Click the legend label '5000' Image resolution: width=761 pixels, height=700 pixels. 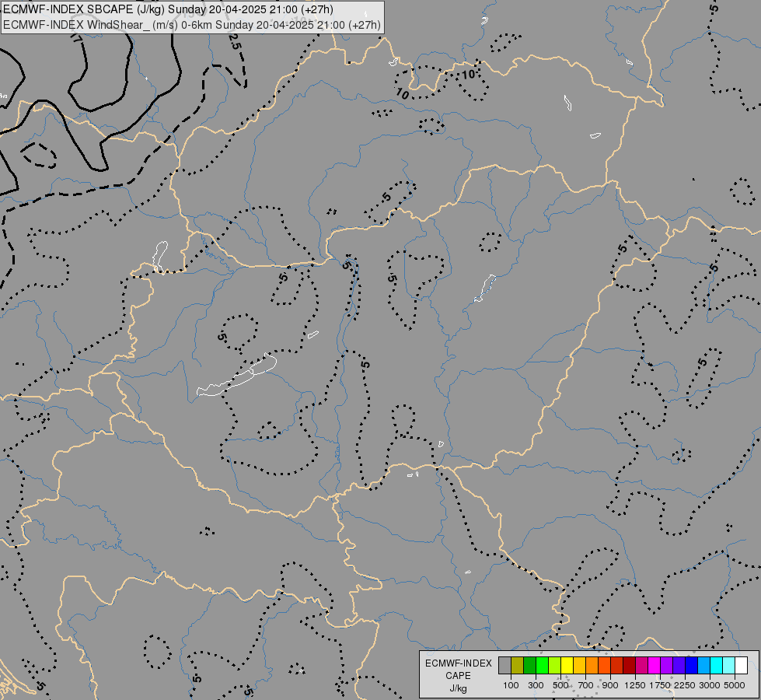pyautogui.click(x=735, y=685)
